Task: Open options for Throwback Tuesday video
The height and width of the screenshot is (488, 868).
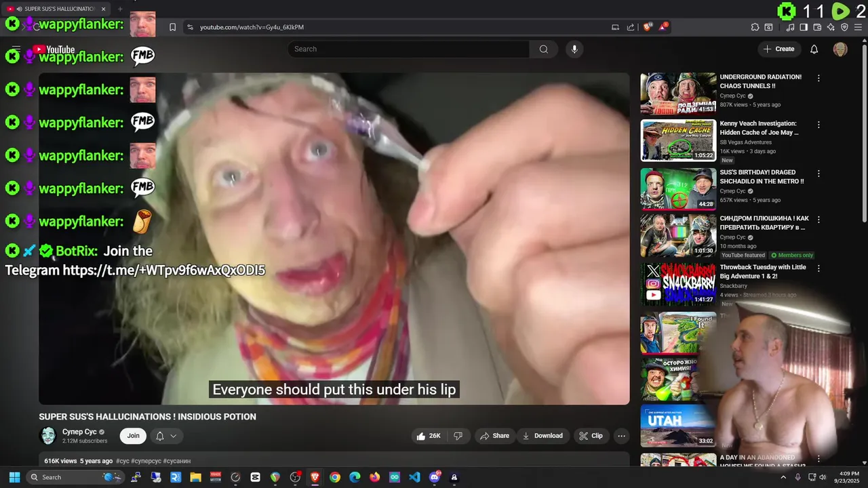Action: tap(818, 268)
